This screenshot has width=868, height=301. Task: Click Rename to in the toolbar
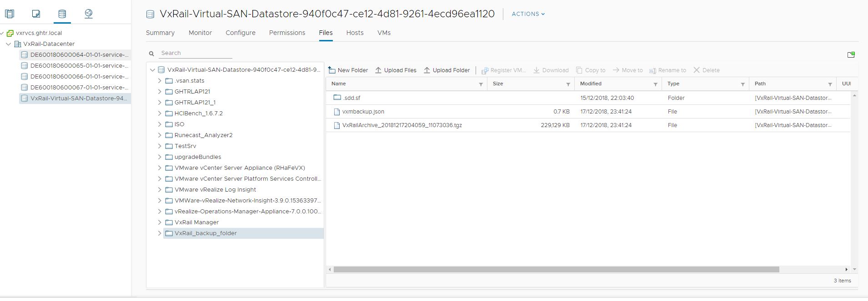(x=667, y=70)
